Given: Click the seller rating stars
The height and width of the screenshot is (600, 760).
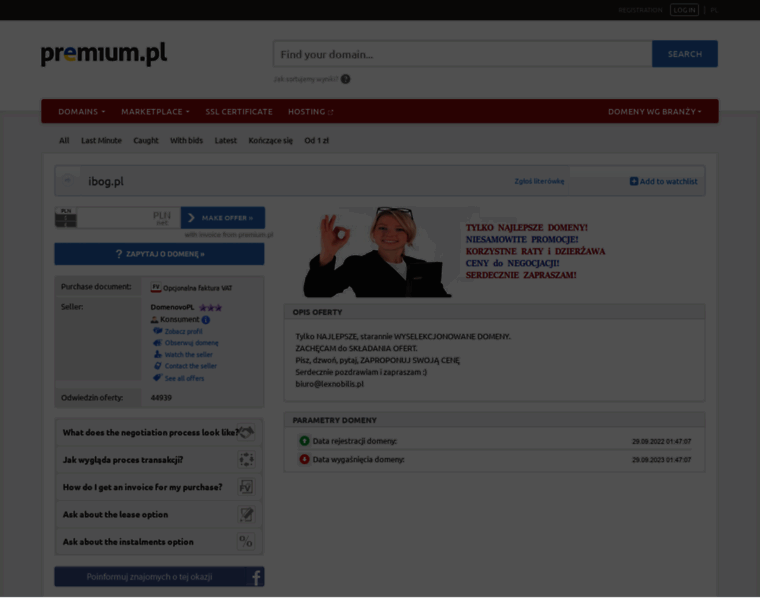Looking at the screenshot, I should click(210, 307).
